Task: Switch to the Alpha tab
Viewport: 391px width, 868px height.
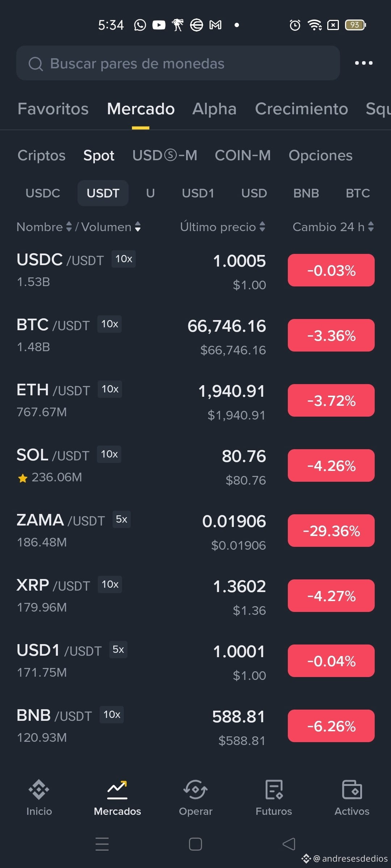Action: [x=214, y=109]
